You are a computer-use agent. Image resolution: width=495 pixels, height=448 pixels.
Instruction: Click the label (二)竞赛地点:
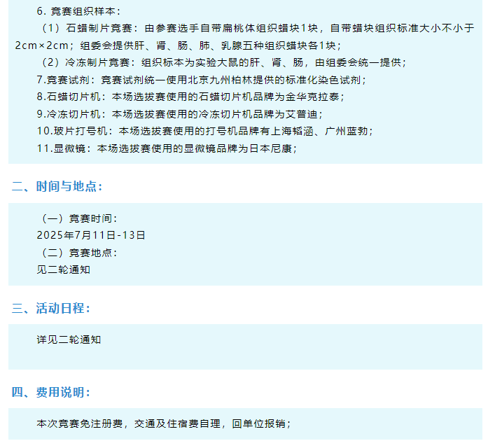tap(79, 253)
